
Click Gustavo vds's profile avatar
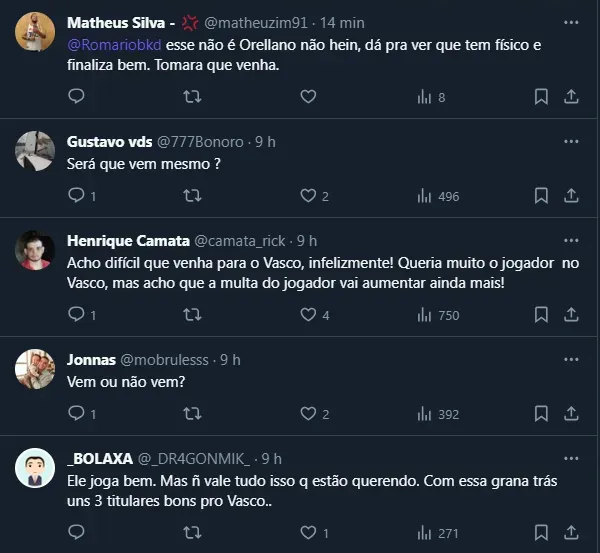[x=35, y=151]
